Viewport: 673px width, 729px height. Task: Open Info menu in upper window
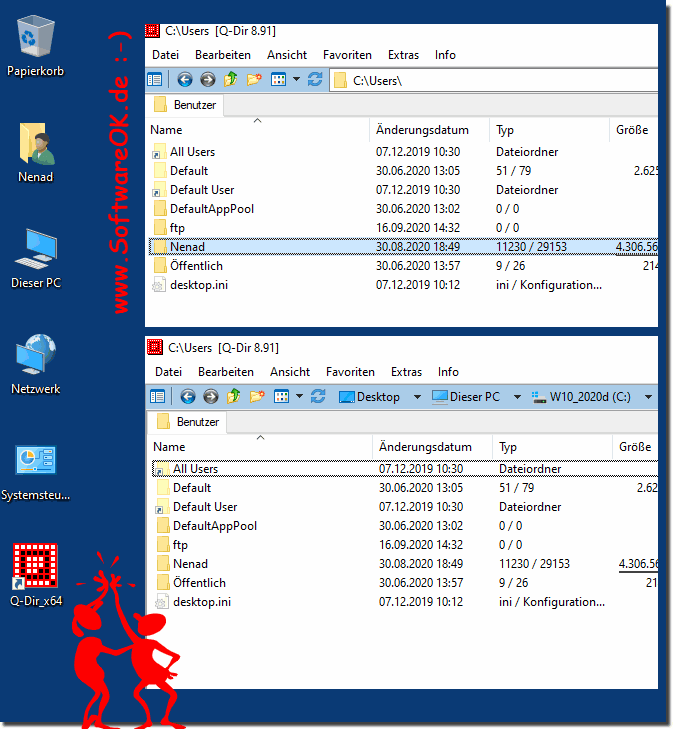[445, 55]
